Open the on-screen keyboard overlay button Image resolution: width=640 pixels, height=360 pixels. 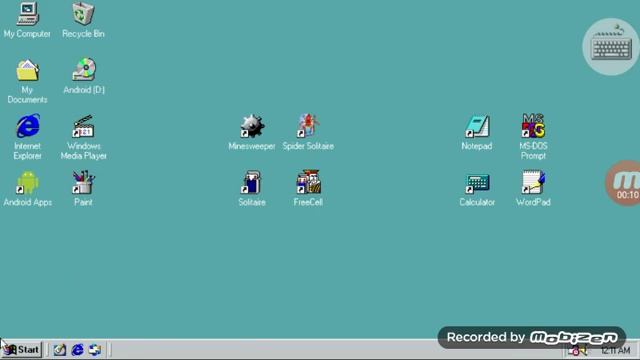tap(611, 47)
